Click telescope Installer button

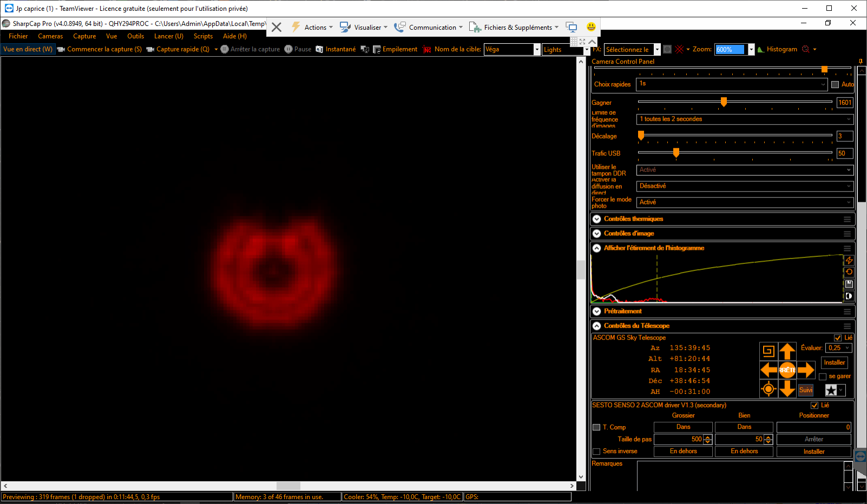click(x=834, y=363)
